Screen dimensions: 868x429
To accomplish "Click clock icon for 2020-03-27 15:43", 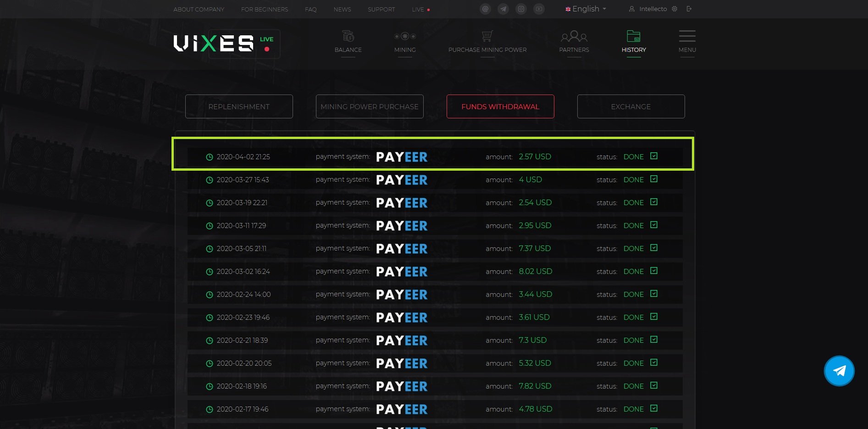I will pyautogui.click(x=210, y=180).
